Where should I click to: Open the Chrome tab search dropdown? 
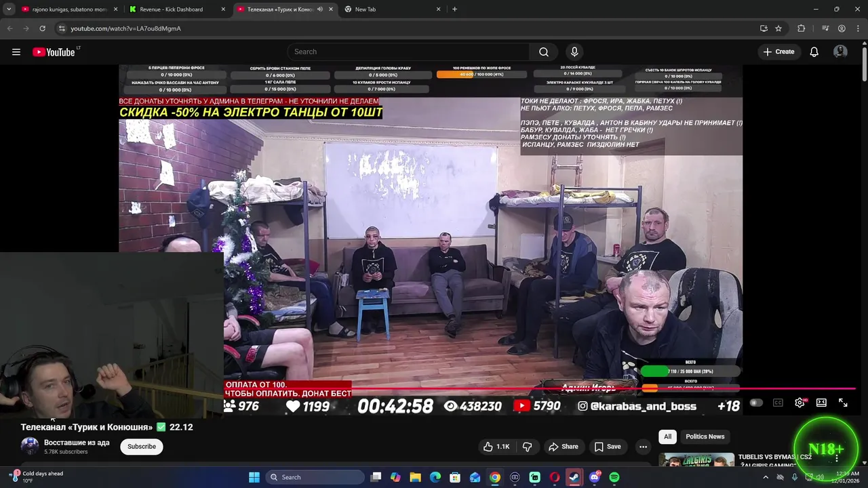[x=9, y=9]
